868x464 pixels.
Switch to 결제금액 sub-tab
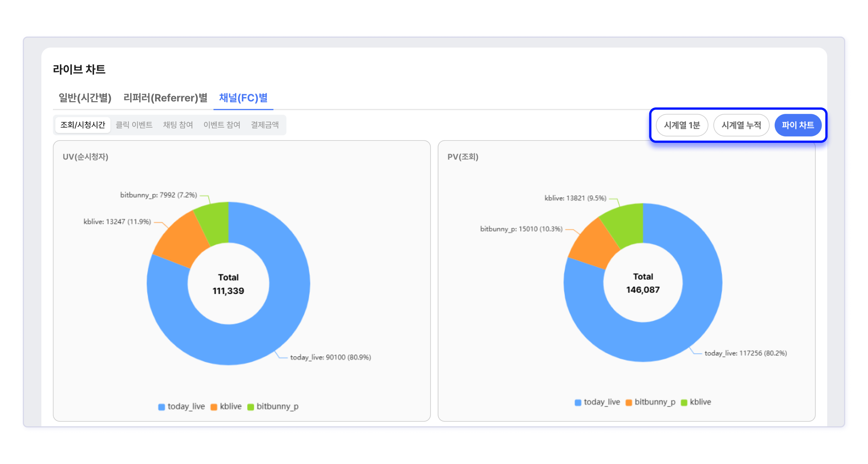[x=264, y=125]
